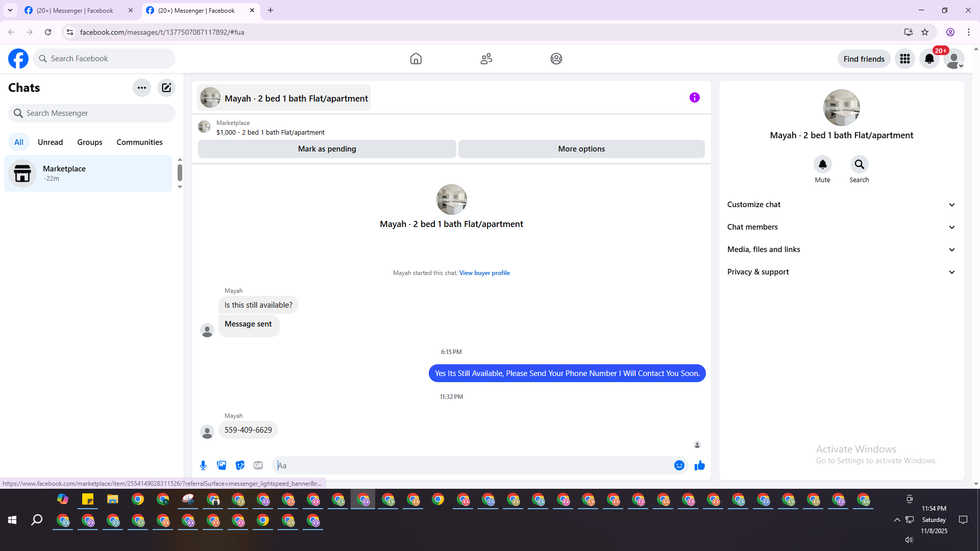Toggle the conversation information panel

(x=694, y=97)
